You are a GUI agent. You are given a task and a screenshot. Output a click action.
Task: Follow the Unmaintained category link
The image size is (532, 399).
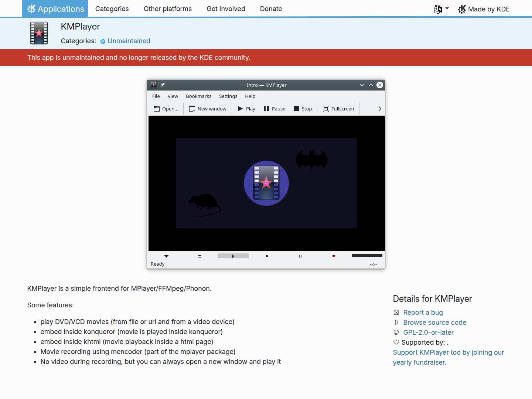(x=129, y=41)
